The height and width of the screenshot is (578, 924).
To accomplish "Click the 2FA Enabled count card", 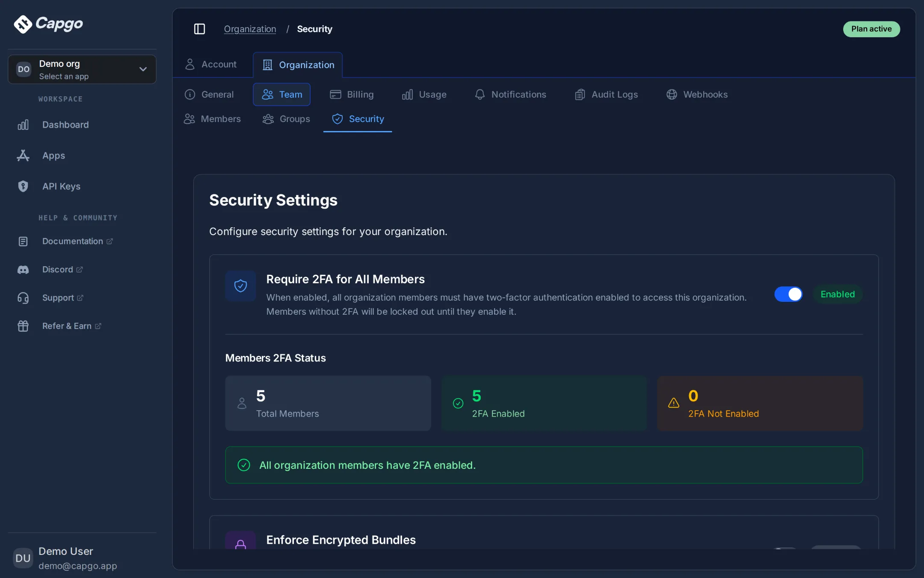I will 544,403.
